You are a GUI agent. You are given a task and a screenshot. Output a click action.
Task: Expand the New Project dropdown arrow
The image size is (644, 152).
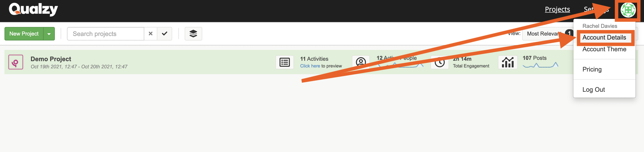[x=49, y=34]
